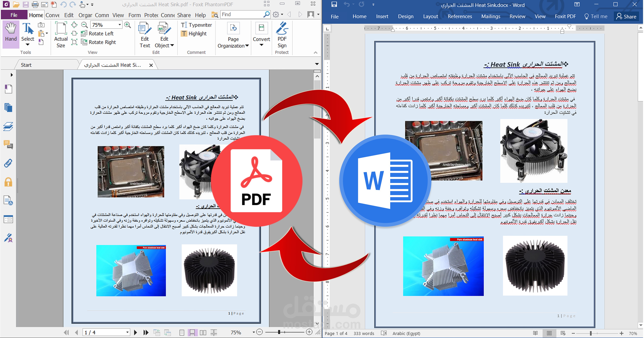The height and width of the screenshot is (338, 644).
Task: Click the Share button in Word
Action: pyautogui.click(x=626, y=16)
